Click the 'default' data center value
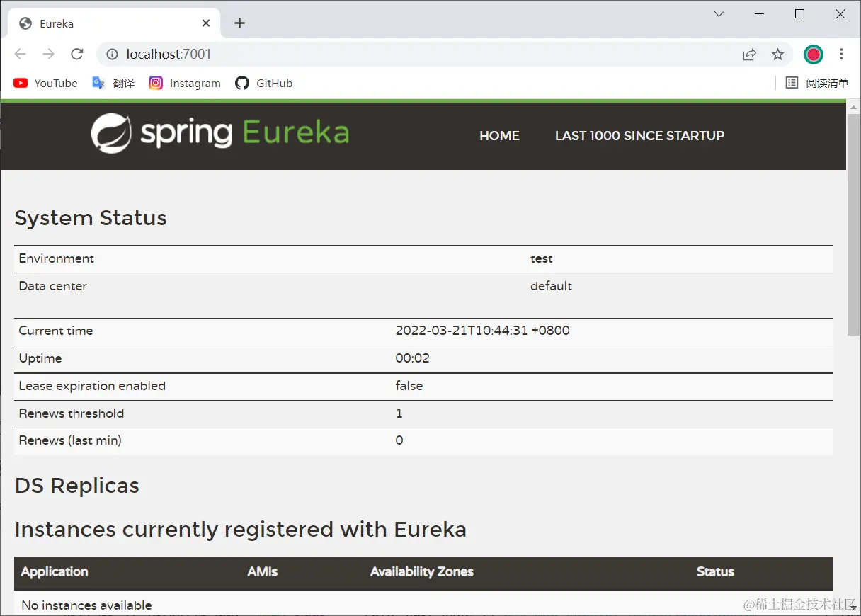 551,286
